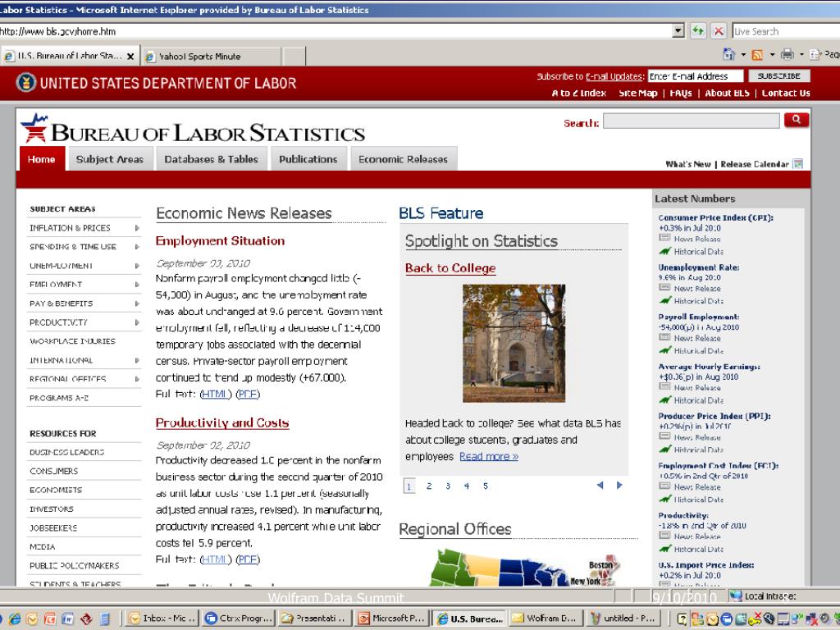Select the Home navigation tab
The height and width of the screenshot is (630, 840).
click(x=42, y=159)
